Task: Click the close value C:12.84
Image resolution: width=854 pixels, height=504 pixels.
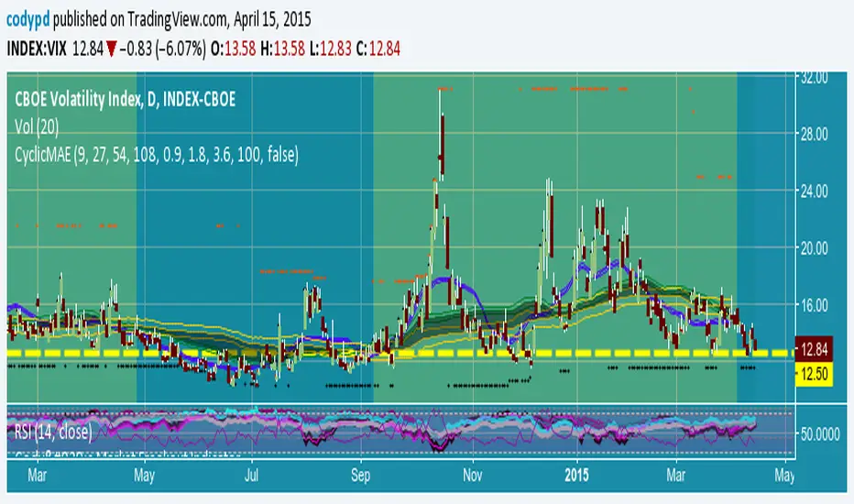Action: pyautogui.click(x=378, y=49)
